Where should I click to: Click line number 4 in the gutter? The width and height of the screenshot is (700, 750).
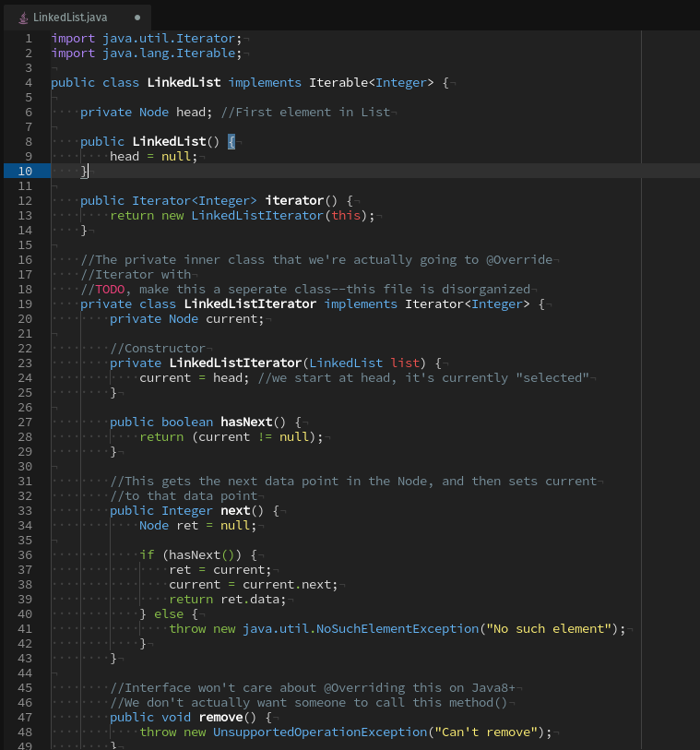[29, 83]
